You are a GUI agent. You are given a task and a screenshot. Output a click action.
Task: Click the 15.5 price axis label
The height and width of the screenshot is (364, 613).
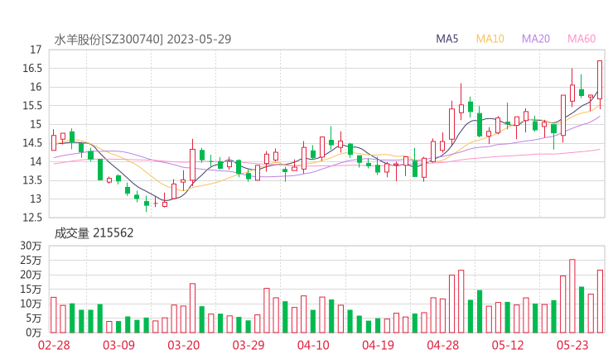32,105
